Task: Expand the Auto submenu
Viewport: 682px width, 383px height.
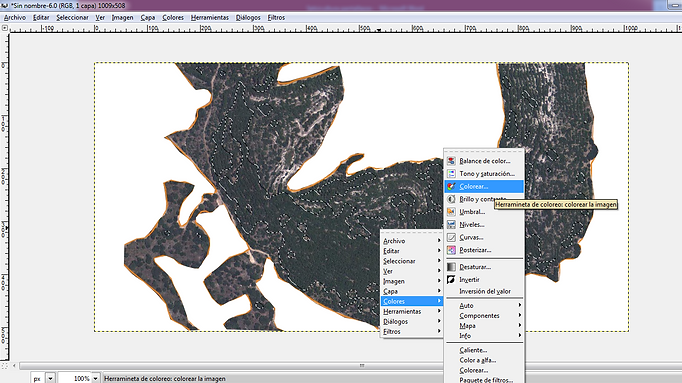Action: (x=484, y=306)
